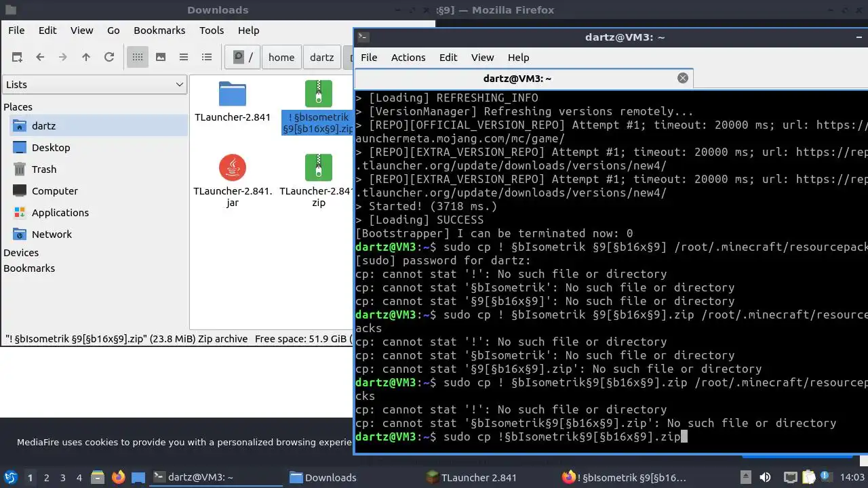The height and width of the screenshot is (488, 868).
Task: Reload the current folder view
Action: 109,58
